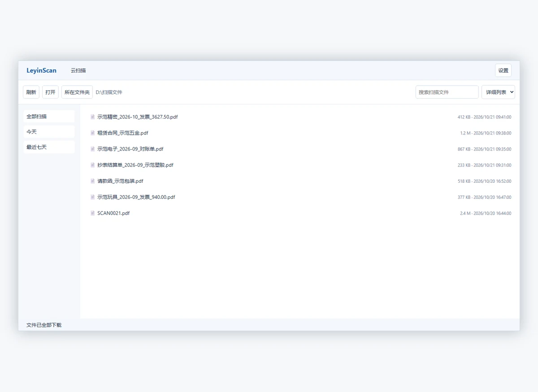Click the 377 KB size and date entry

pyautogui.click(x=484, y=197)
